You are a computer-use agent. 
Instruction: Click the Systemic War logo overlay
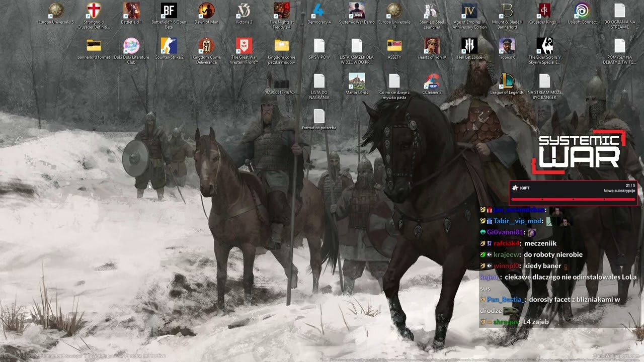(x=579, y=152)
